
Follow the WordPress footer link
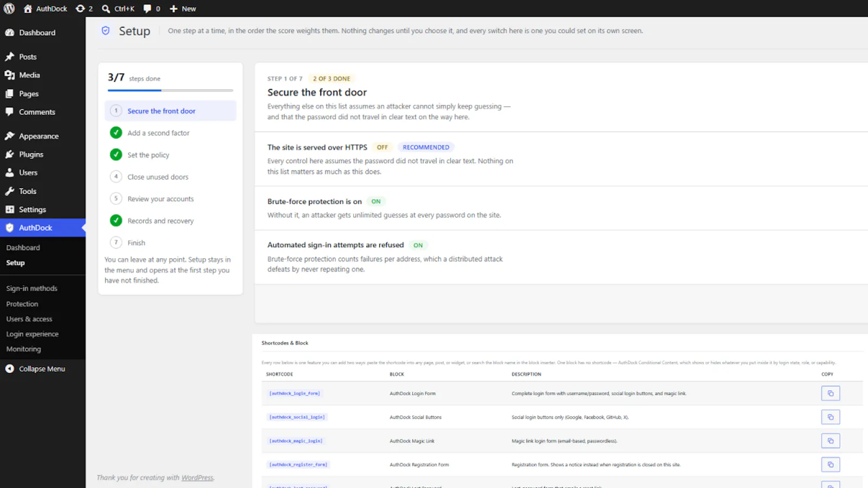tap(197, 478)
